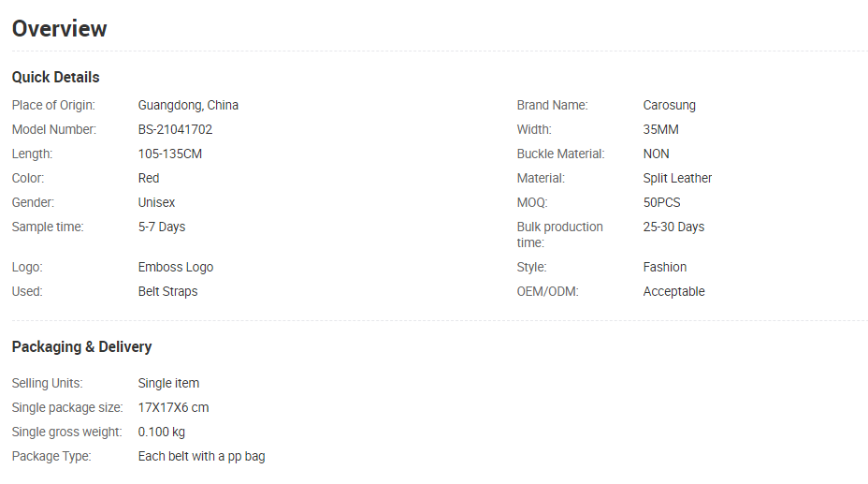868x484 pixels.
Task: Click the OEM/ODM Acceptable value
Action: coord(673,291)
